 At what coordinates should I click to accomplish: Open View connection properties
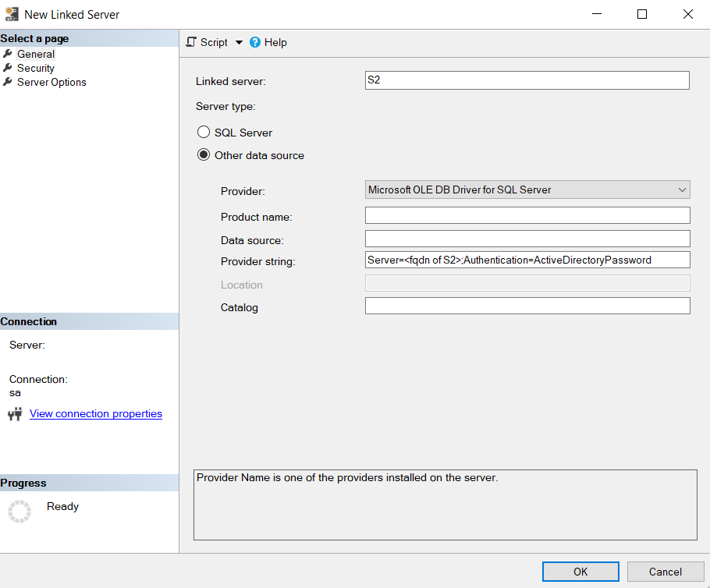tap(95, 413)
